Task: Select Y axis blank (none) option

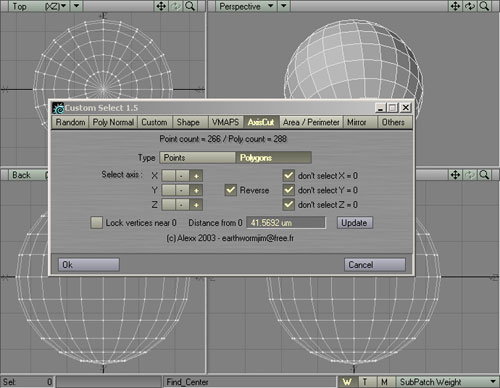Action: pos(168,190)
